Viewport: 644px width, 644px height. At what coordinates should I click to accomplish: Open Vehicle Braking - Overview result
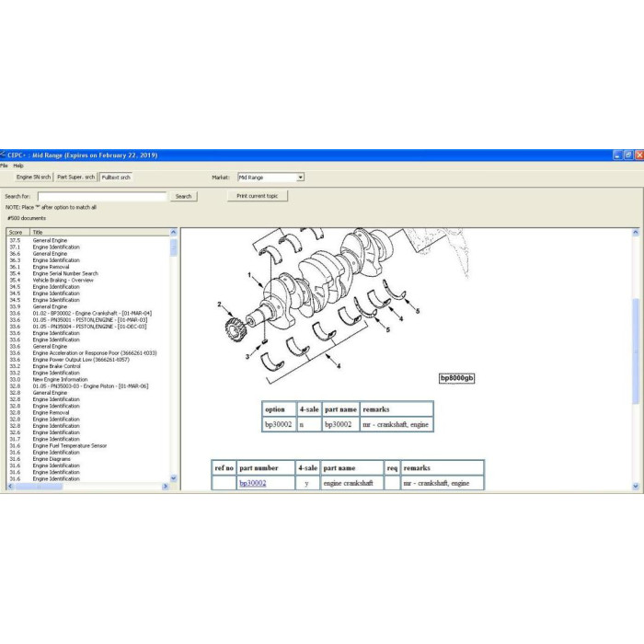pos(88,280)
